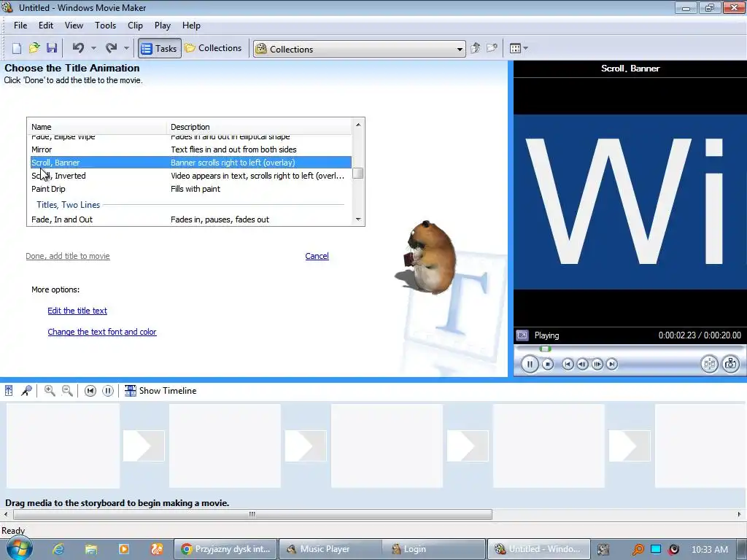Open the File menu
The height and width of the screenshot is (560, 747).
[x=20, y=26]
